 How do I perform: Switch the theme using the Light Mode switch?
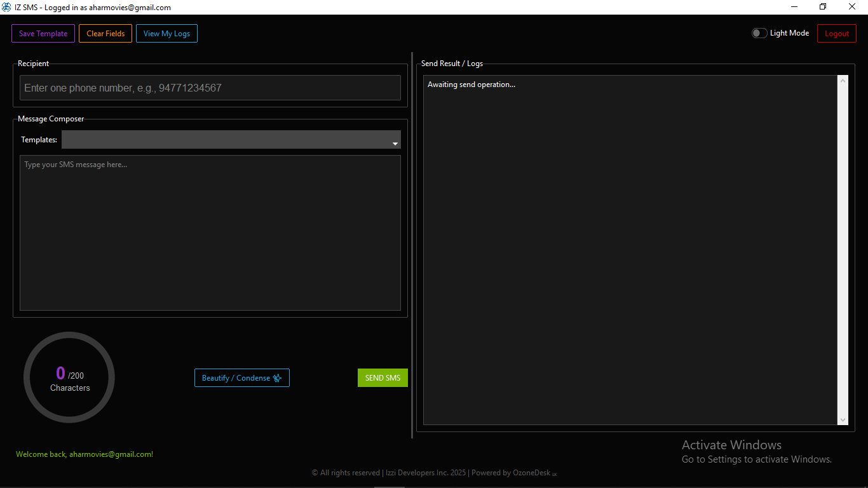[x=759, y=32]
